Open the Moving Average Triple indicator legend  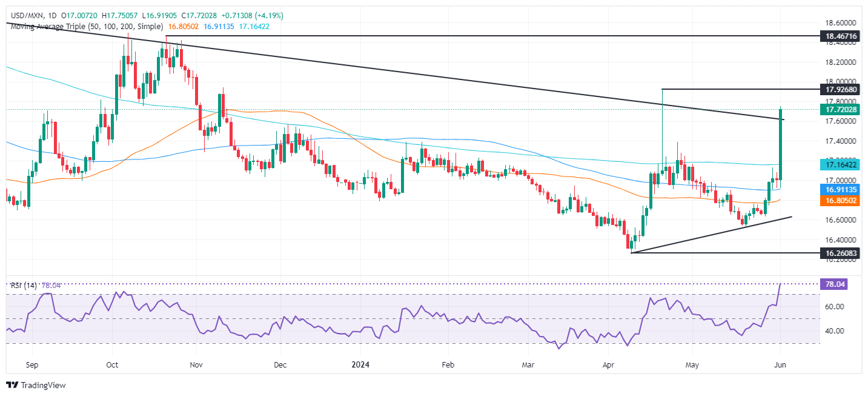84,26
